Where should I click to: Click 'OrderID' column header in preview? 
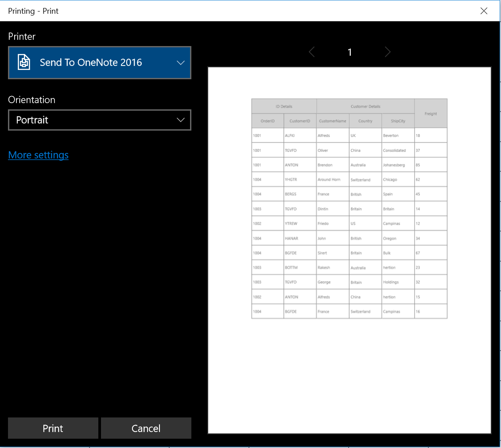click(268, 121)
